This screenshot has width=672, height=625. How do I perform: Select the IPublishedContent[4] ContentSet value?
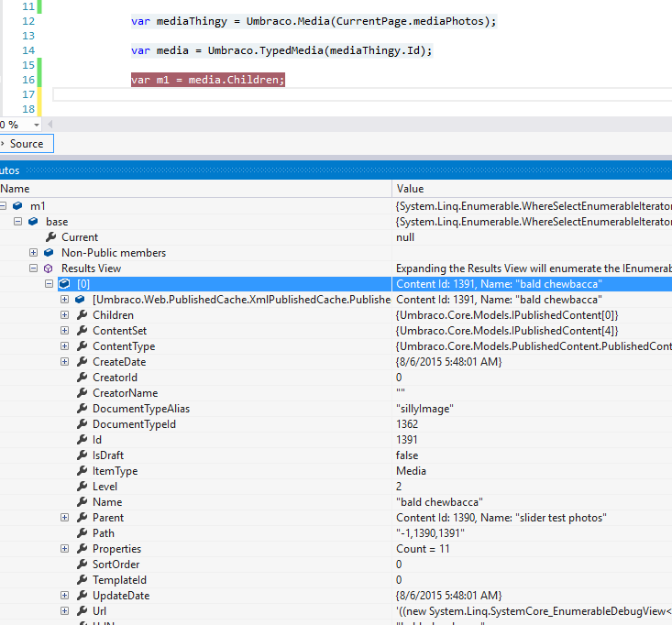click(x=507, y=331)
